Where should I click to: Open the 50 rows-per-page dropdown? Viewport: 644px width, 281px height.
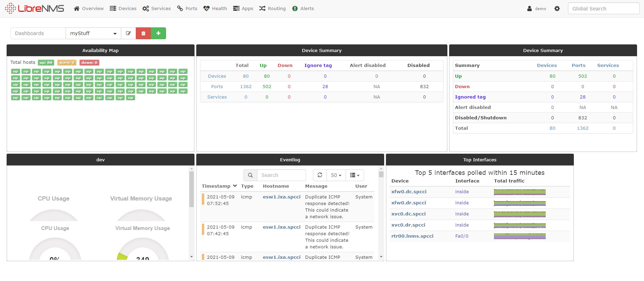pyautogui.click(x=336, y=175)
